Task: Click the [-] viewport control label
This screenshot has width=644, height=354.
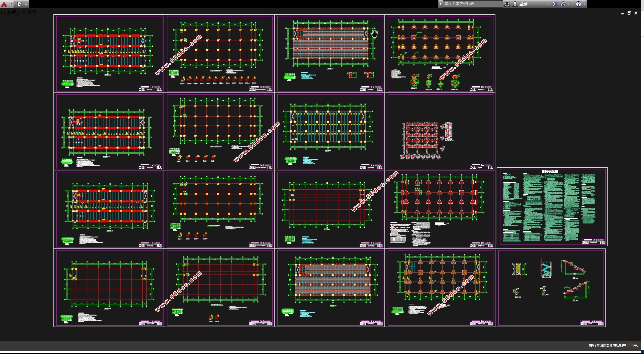Action: coord(3,13)
